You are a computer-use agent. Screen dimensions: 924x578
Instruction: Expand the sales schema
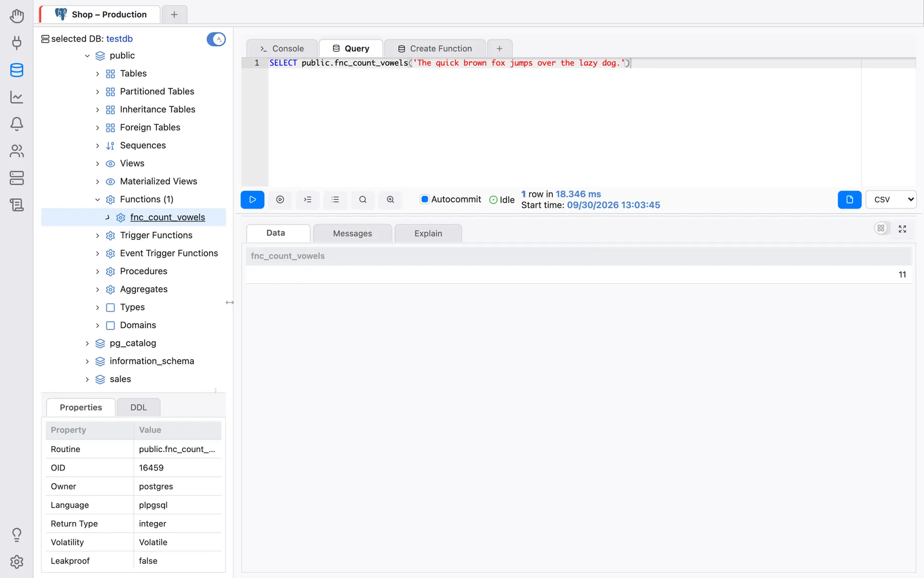click(87, 379)
